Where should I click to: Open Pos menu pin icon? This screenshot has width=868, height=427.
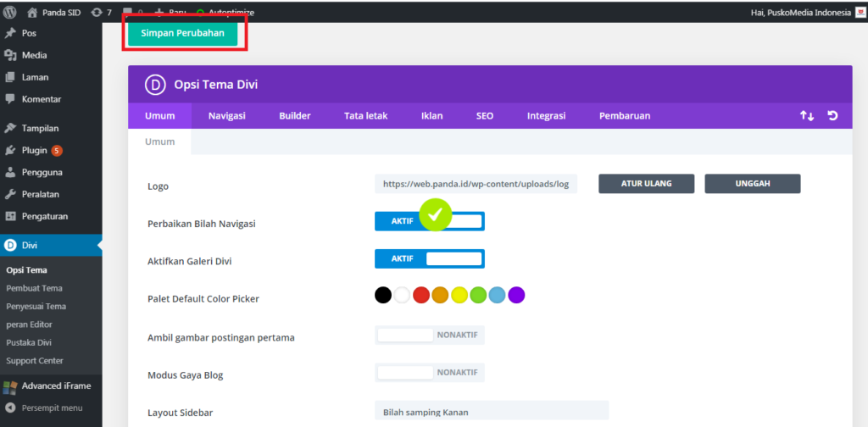click(x=10, y=33)
